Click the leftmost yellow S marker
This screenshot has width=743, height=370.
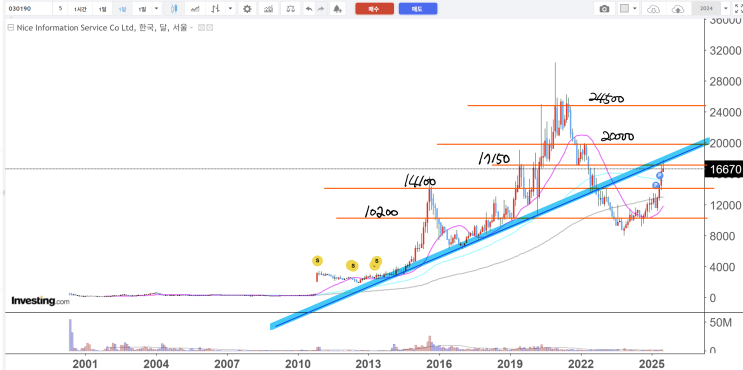(317, 261)
